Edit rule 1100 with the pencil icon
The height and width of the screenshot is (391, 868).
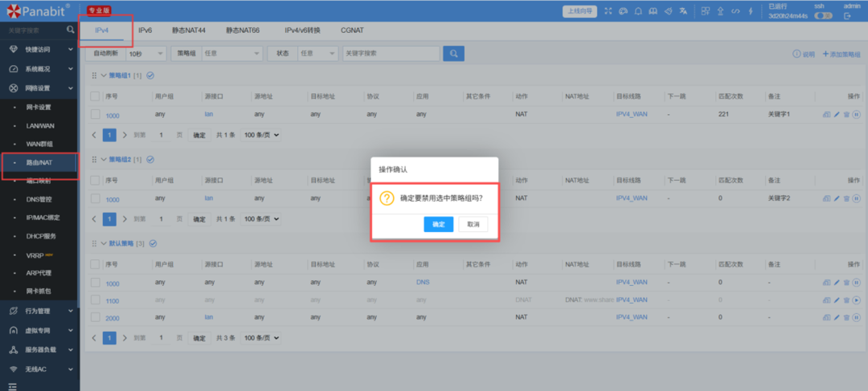(837, 300)
